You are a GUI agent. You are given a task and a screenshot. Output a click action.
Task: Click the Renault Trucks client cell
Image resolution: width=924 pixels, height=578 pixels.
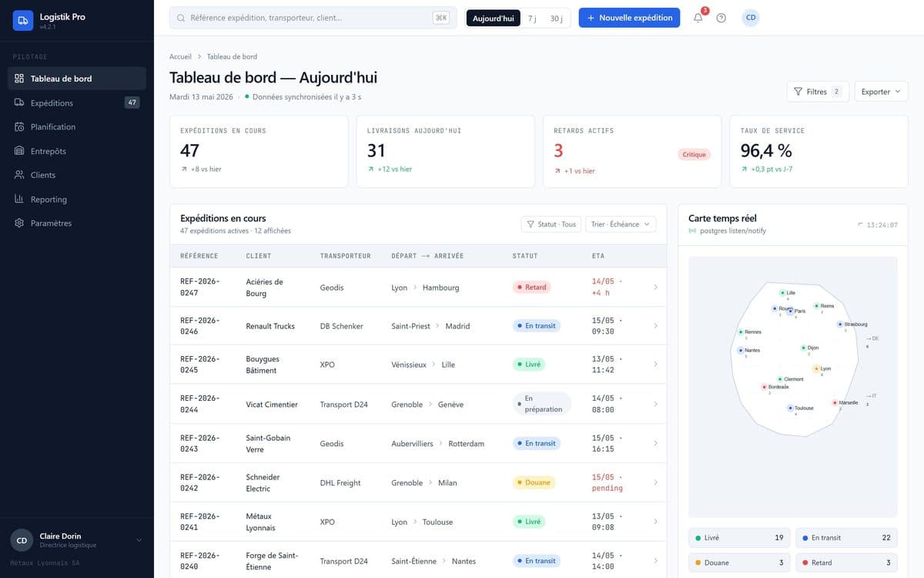tap(270, 326)
